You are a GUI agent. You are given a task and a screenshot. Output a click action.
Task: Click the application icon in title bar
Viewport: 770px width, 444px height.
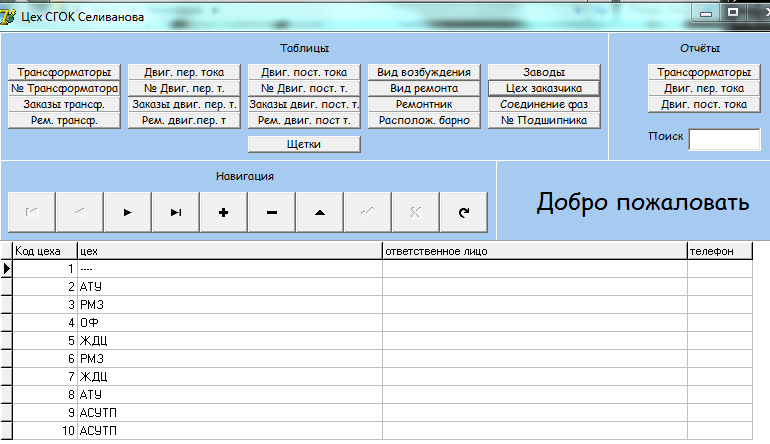[x=7, y=17]
